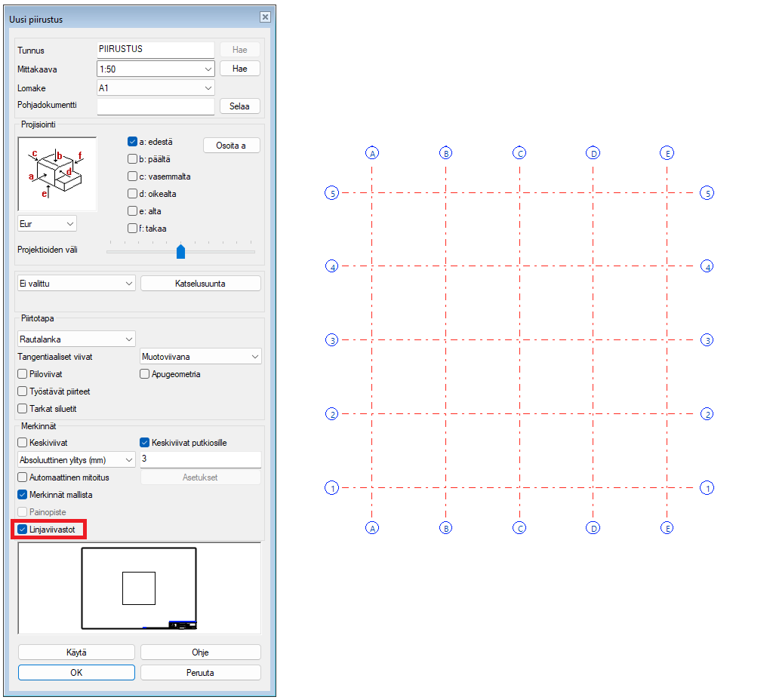Enable the 'b: päältä' projection checkbox
Screen dimensions: 779x700
133,159
